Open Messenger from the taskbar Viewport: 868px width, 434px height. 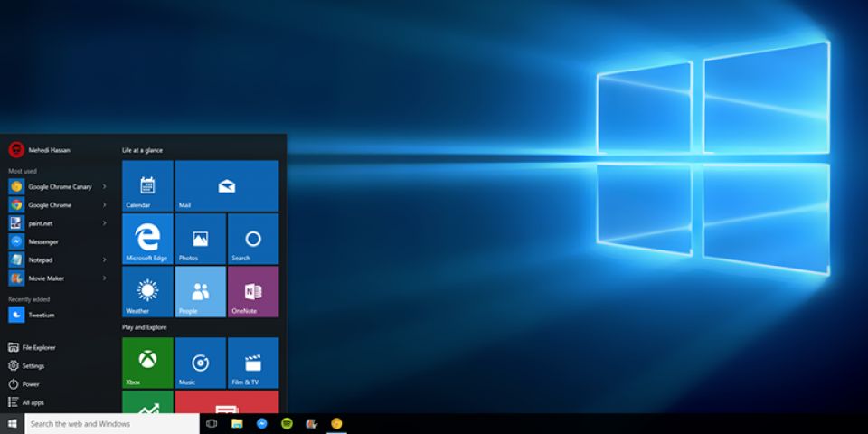tap(262, 423)
